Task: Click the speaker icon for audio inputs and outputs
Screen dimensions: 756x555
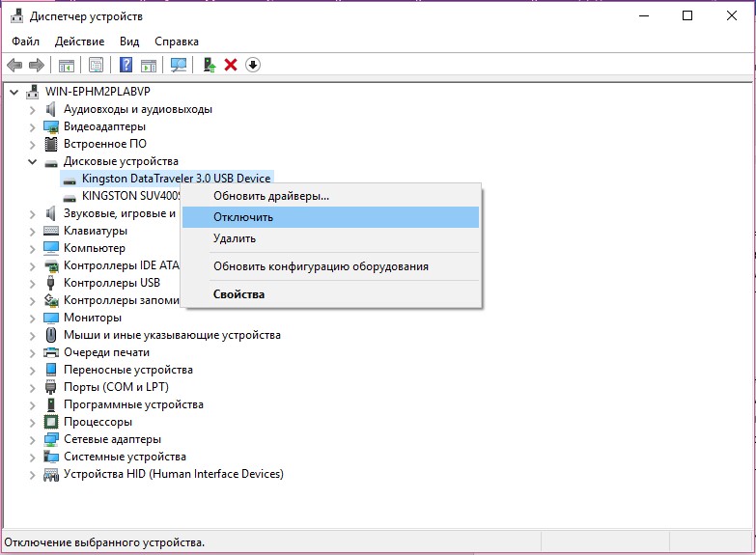Action: pos(50,109)
